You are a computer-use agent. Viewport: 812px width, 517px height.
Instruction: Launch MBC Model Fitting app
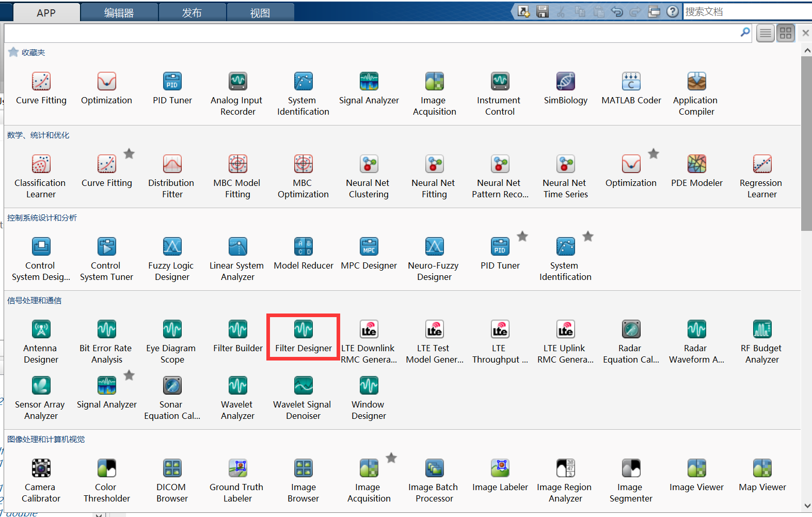pyautogui.click(x=237, y=177)
